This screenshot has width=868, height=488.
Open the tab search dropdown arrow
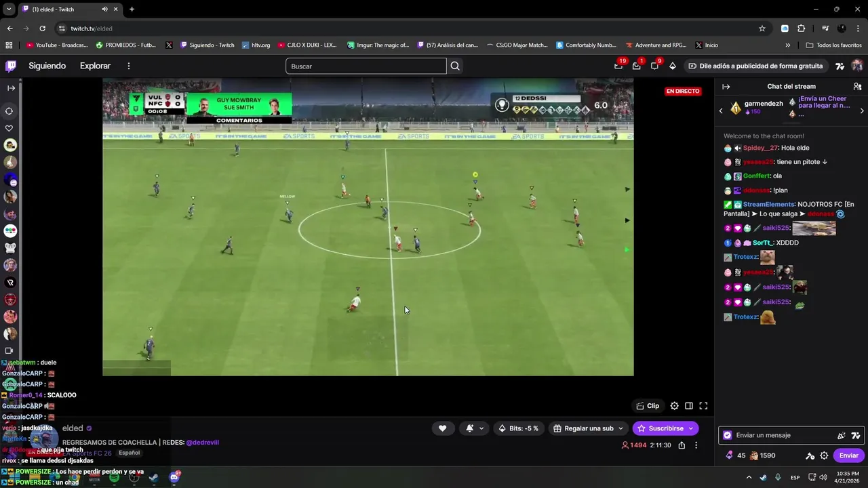pos(9,9)
